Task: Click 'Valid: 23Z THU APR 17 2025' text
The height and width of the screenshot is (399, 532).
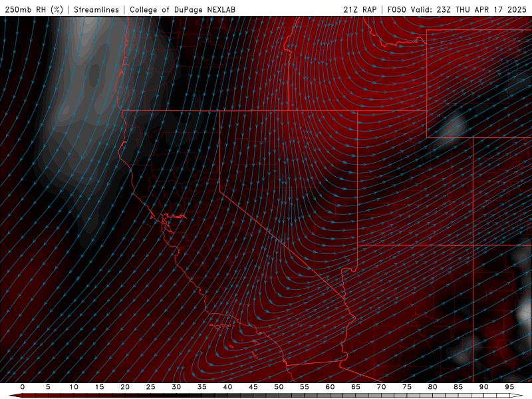Action: 469,9
